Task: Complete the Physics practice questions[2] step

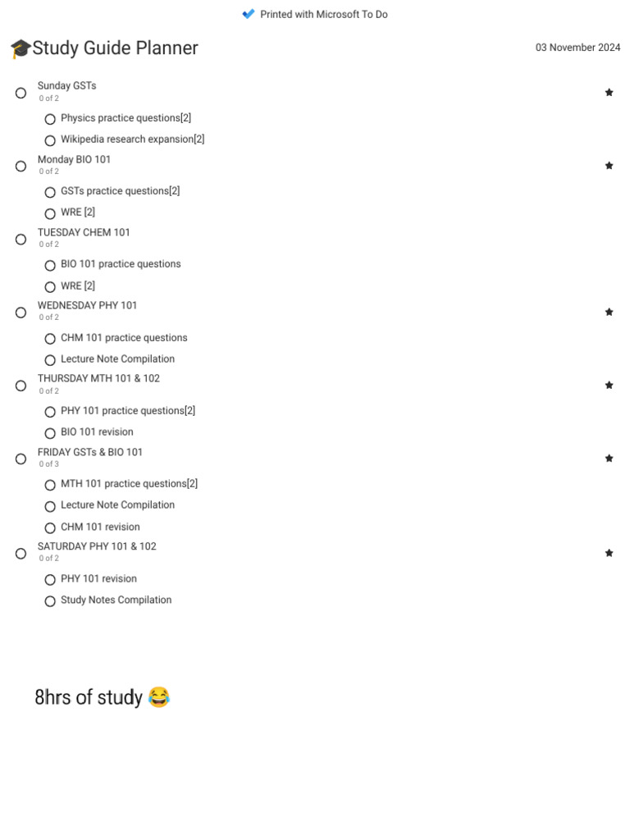Action: coord(50,119)
